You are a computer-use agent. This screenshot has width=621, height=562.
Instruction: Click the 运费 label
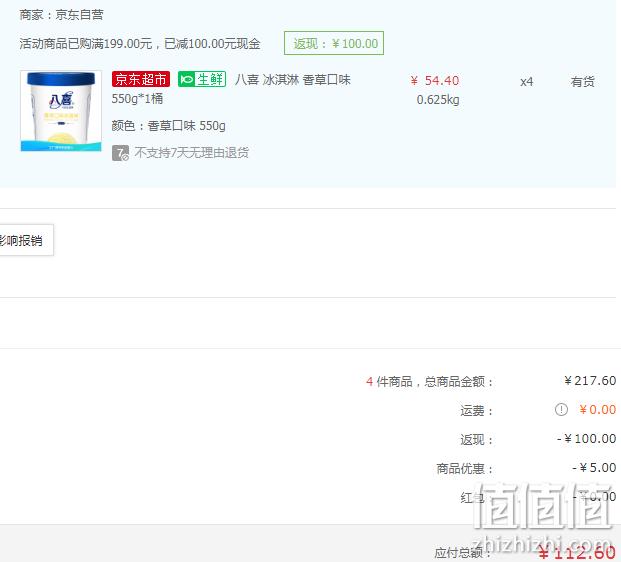tap(476, 411)
